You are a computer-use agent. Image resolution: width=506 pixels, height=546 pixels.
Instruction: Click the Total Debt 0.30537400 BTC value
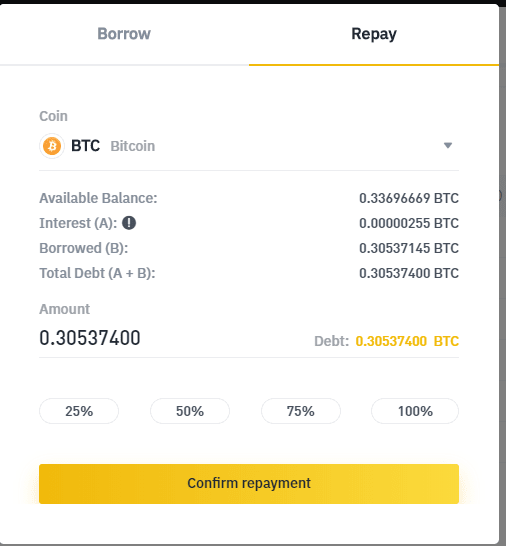tap(409, 273)
